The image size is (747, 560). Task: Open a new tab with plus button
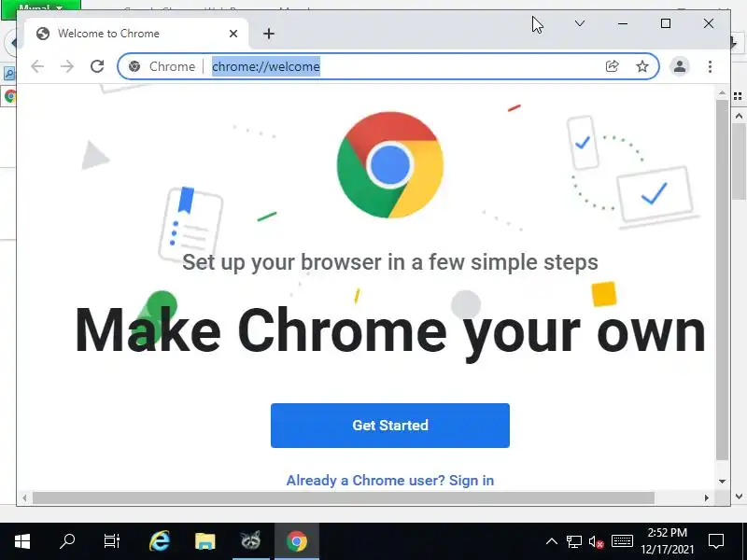click(269, 34)
